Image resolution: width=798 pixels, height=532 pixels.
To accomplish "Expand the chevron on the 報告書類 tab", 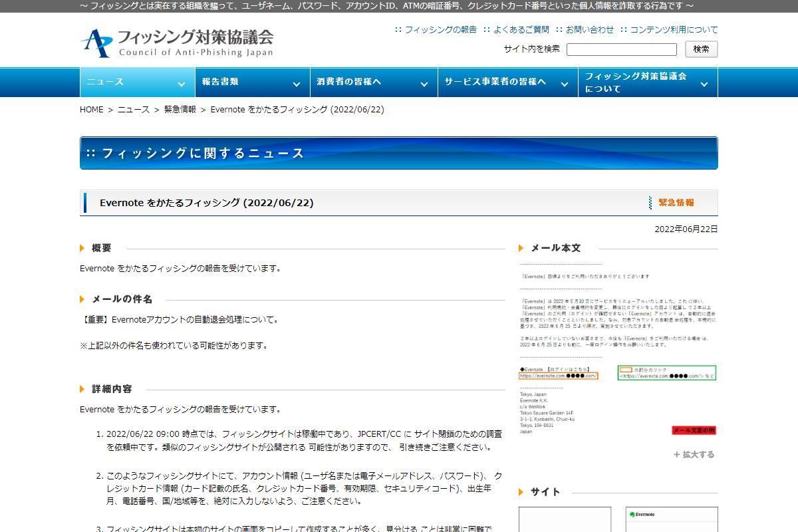I will click(297, 84).
